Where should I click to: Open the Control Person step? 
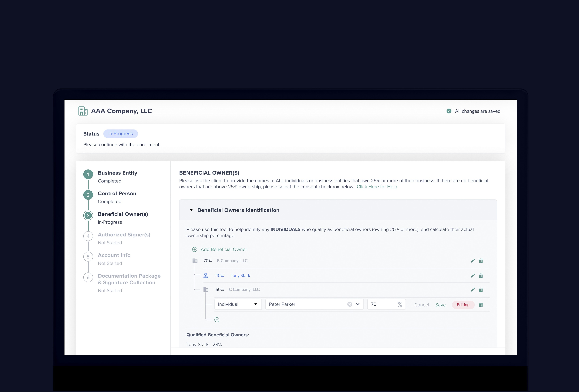click(117, 193)
